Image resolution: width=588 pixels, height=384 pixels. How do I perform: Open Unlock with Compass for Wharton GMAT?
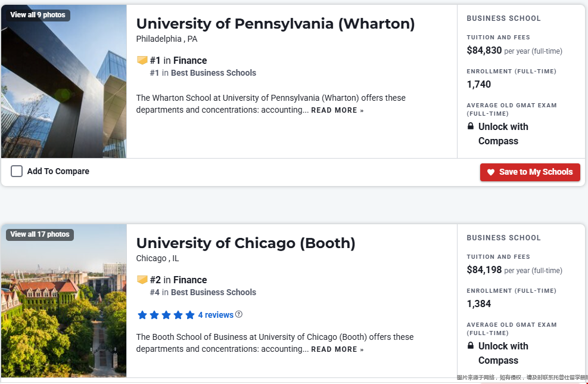point(503,134)
